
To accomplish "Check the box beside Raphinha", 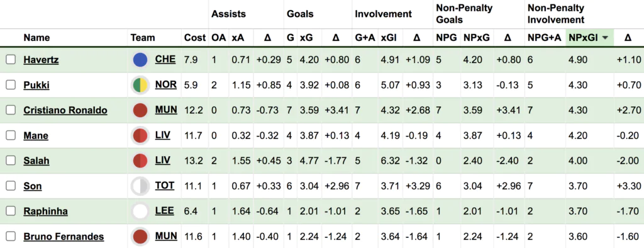I will [11, 211].
